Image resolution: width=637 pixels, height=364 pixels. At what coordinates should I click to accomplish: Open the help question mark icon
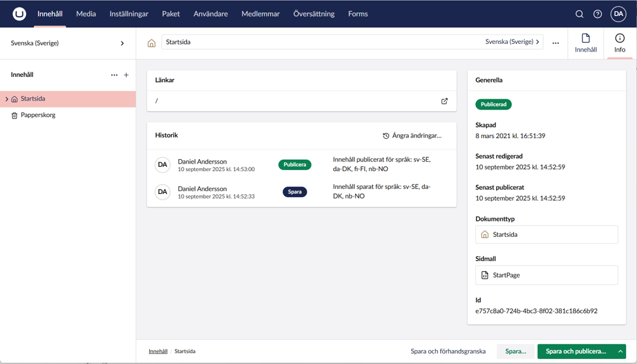click(598, 14)
